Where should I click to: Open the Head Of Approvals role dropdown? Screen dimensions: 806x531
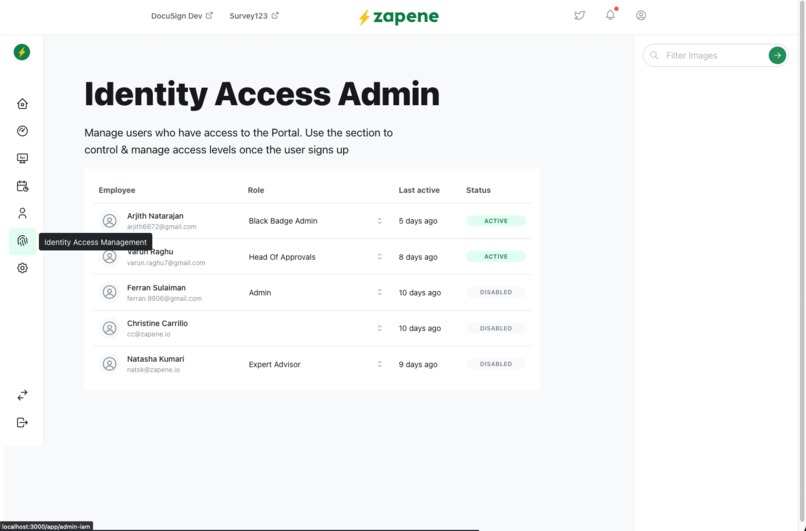tap(315, 257)
